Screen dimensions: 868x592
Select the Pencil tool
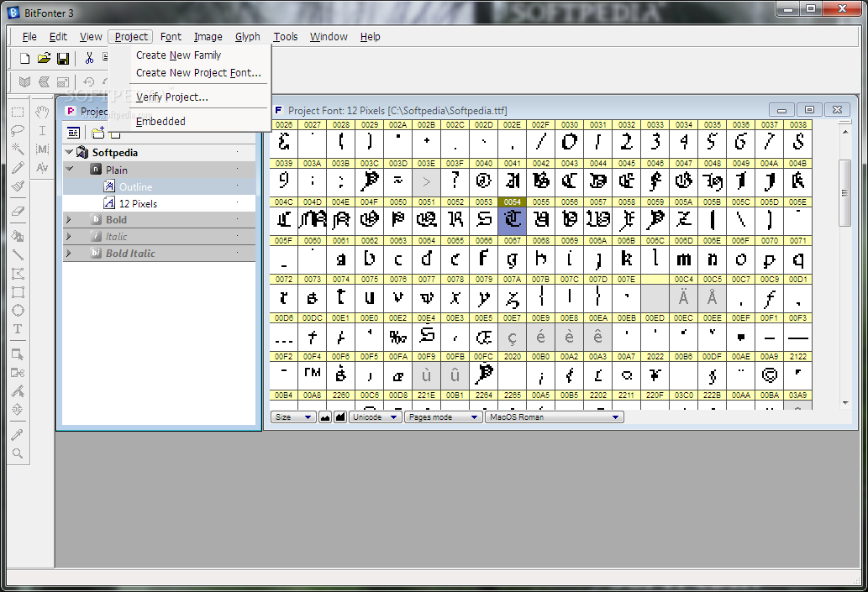tap(18, 167)
